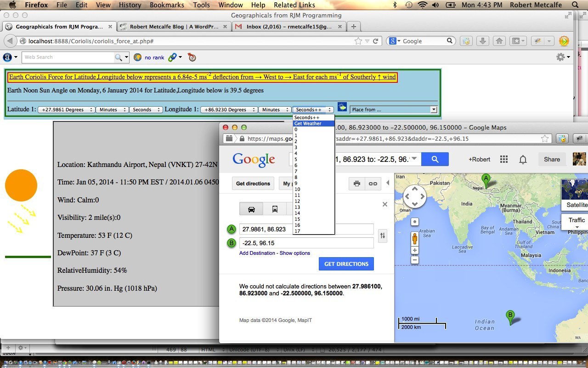Screen dimensions: 588x368
Task: Open Google apps grid icon
Action: (x=504, y=159)
